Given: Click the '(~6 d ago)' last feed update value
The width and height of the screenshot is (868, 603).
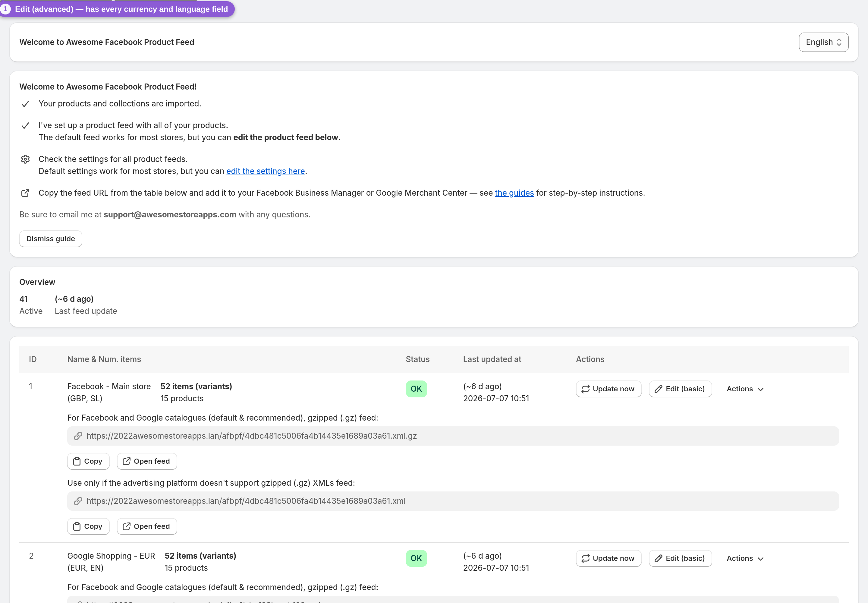Looking at the screenshot, I should tap(74, 299).
